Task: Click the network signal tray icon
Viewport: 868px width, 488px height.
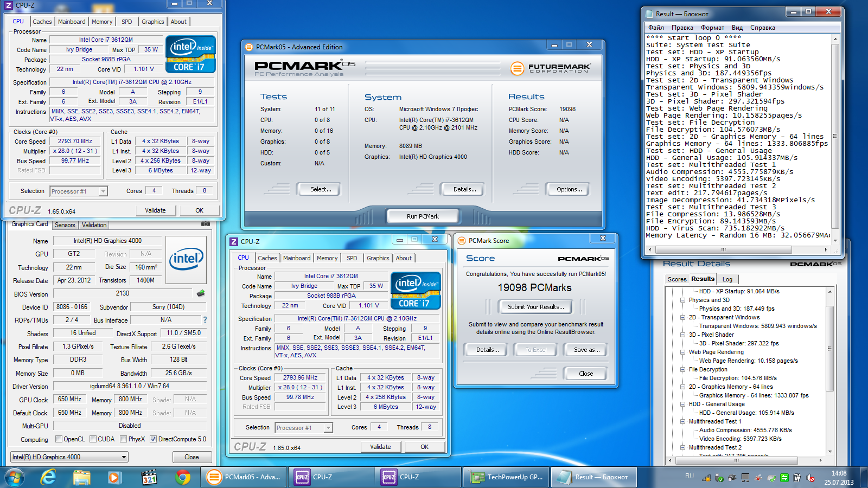Action: coord(706,478)
